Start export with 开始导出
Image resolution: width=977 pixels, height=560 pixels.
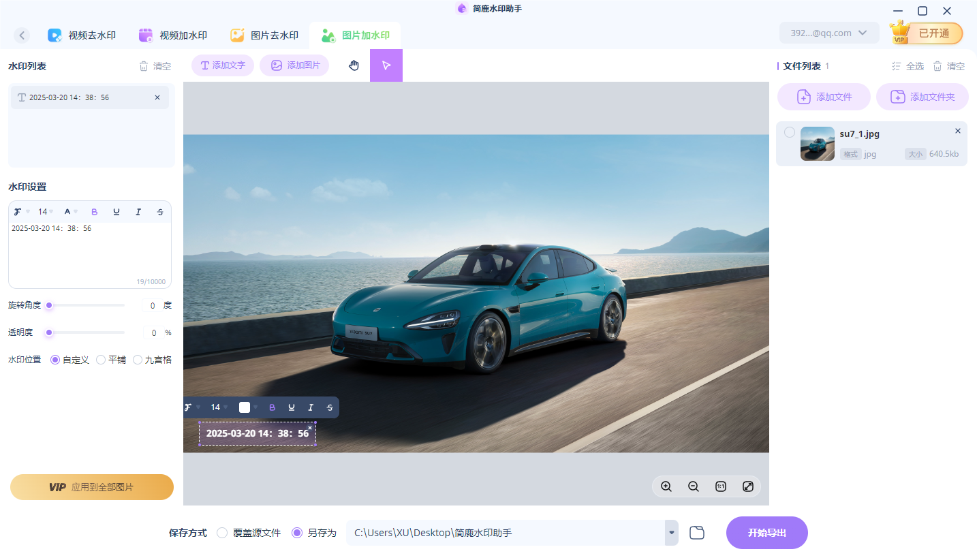point(767,533)
